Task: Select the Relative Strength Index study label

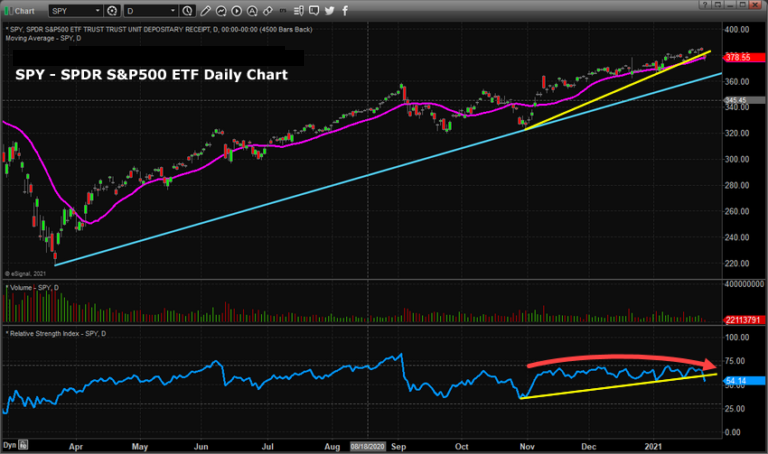Action: pos(58,334)
